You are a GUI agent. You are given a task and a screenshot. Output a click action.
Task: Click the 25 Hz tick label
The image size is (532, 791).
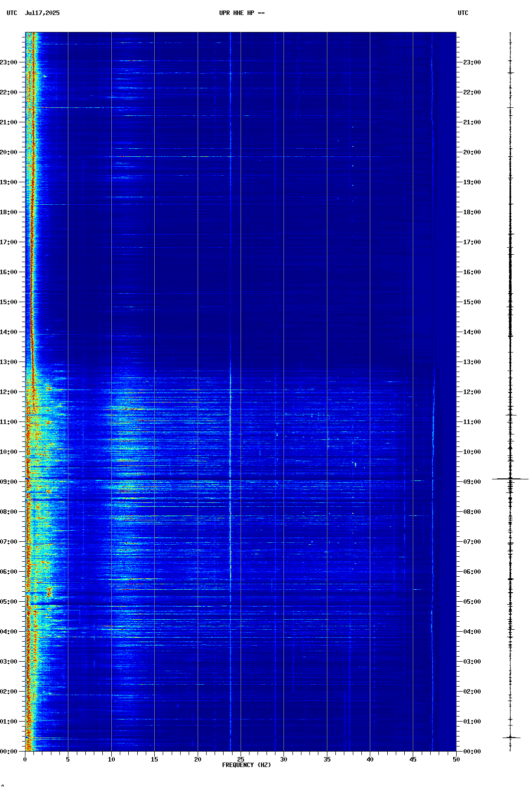coord(241,760)
